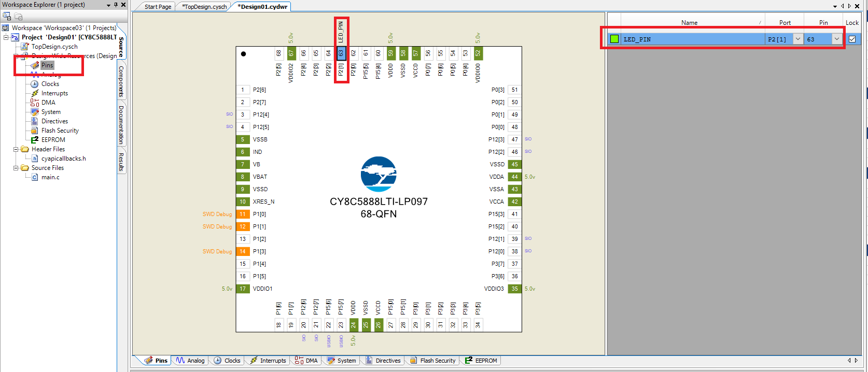Click the EEPROM icon in workspace tree

click(x=35, y=140)
